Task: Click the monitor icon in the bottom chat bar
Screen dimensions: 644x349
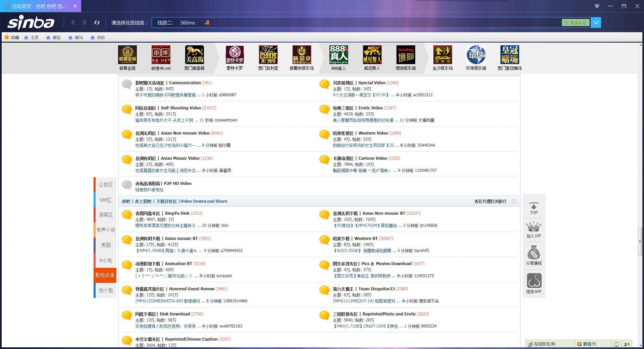Action: [616, 344]
